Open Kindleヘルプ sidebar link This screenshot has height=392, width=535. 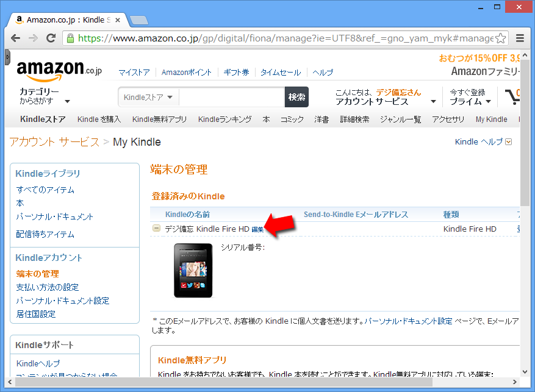pyautogui.click(x=38, y=363)
